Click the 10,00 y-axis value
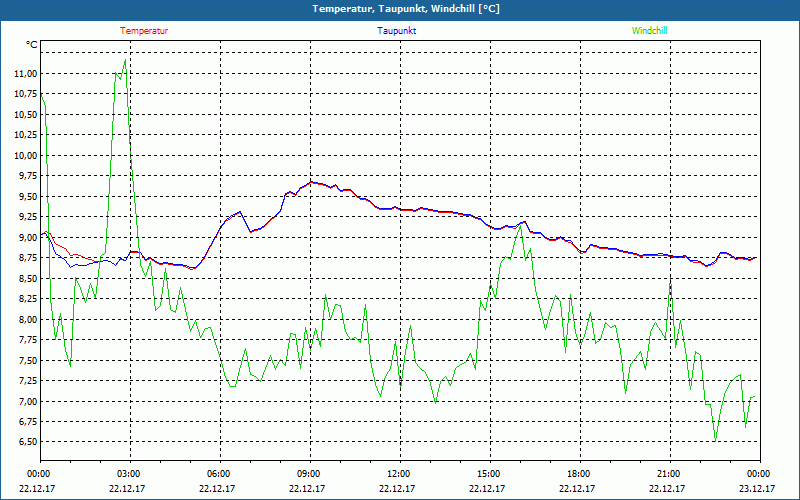This screenshot has height=500, width=800. (x=26, y=156)
